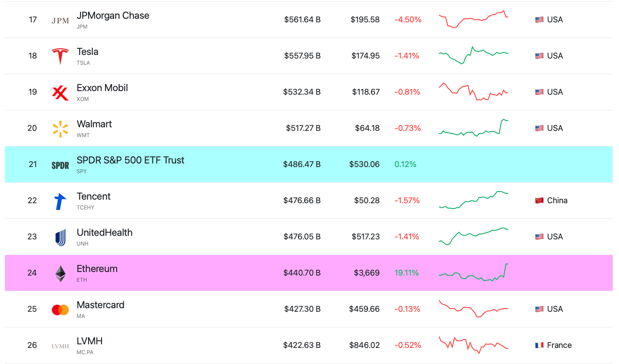
Task: Click the Walmart price trend sparkline
Action: 473,128
